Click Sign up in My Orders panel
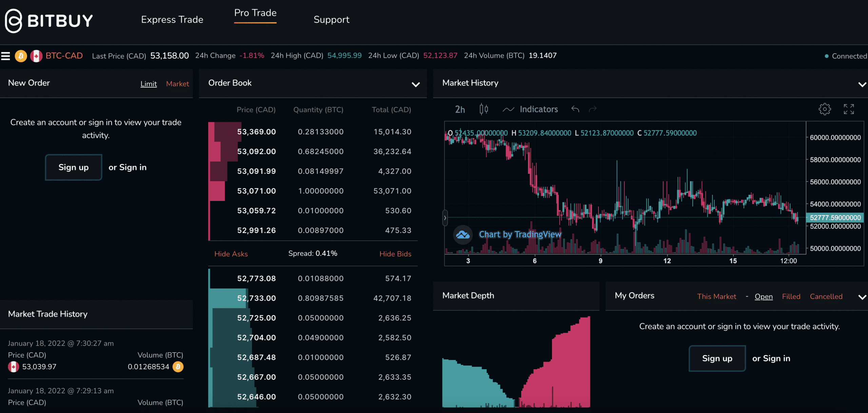This screenshot has width=868, height=413. point(717,358)
